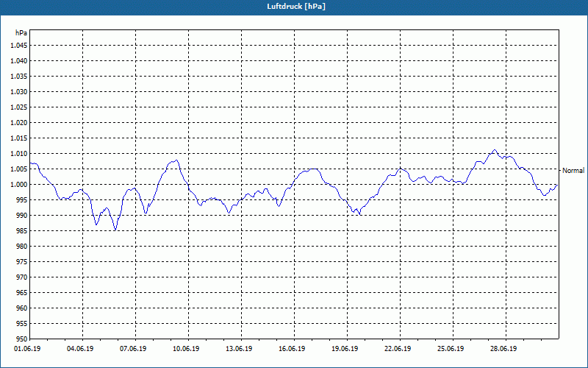Screen dimensions: 588x368
Task: Pick the 04.06.19 date label
Action: 80,348
